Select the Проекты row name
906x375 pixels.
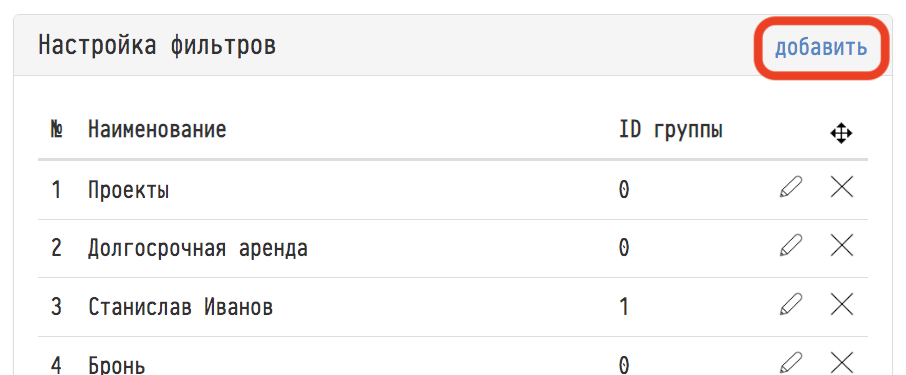[128, 190]
